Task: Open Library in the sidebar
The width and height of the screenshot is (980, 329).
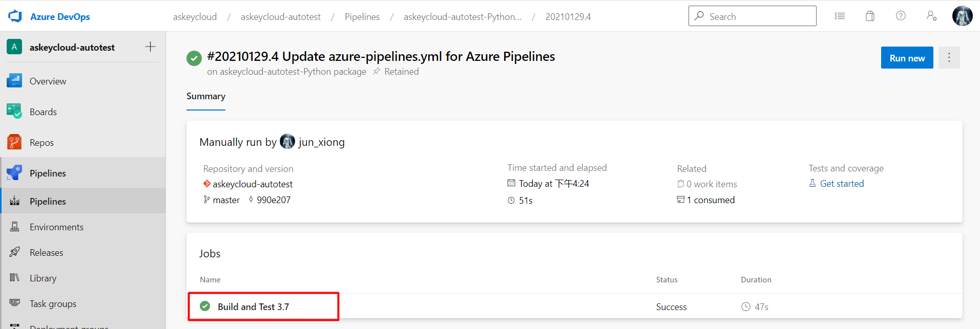Action: coord(43,278)
